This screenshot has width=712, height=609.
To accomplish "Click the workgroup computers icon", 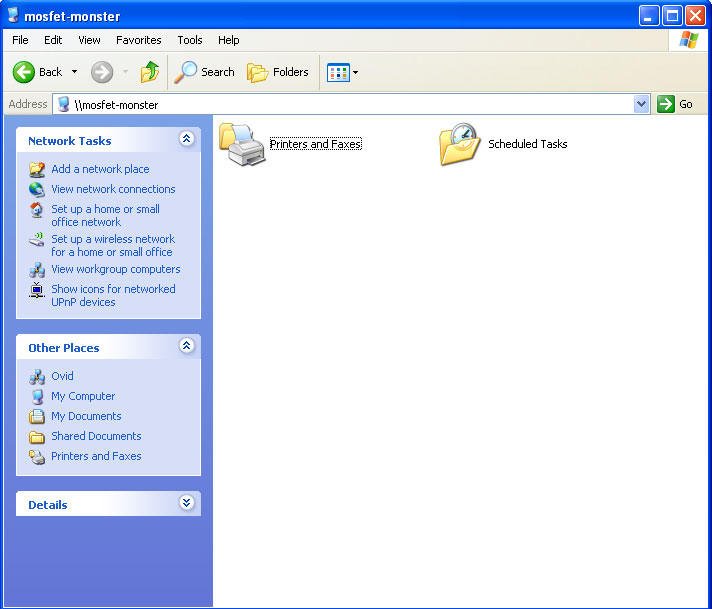I will [x=37, y=270].
